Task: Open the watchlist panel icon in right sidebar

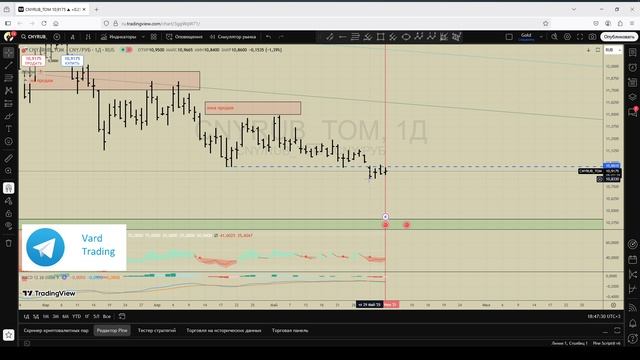Action: (633, 52)
